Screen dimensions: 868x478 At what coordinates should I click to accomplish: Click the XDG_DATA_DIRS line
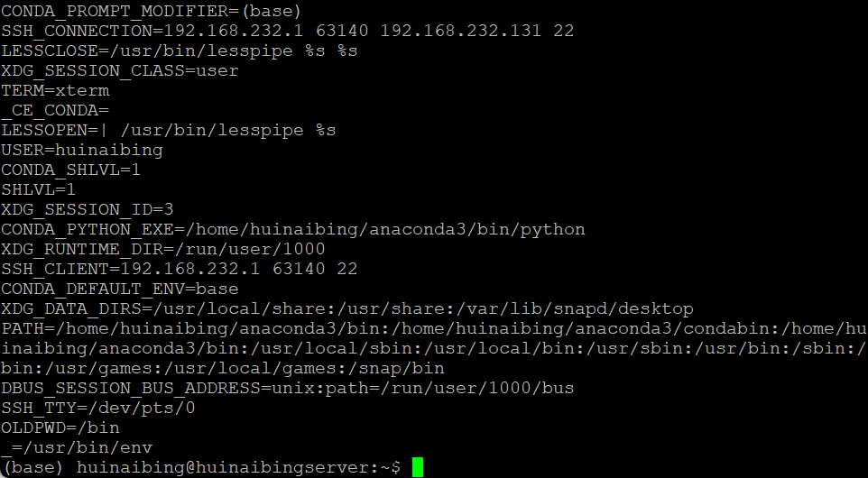347,308
